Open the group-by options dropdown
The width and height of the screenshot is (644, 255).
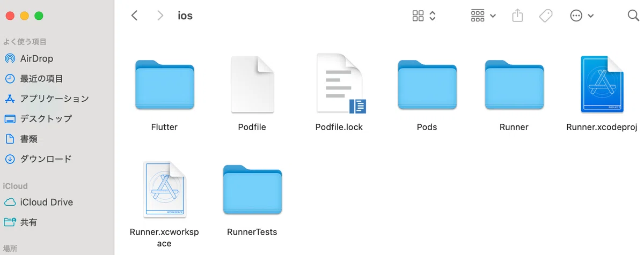pyautogui.click(x=483, y=16)
